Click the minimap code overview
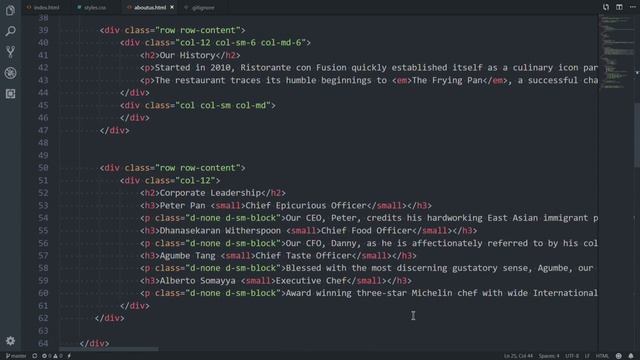The height and width of the screenshot is (360, 640). coord(616,53)
